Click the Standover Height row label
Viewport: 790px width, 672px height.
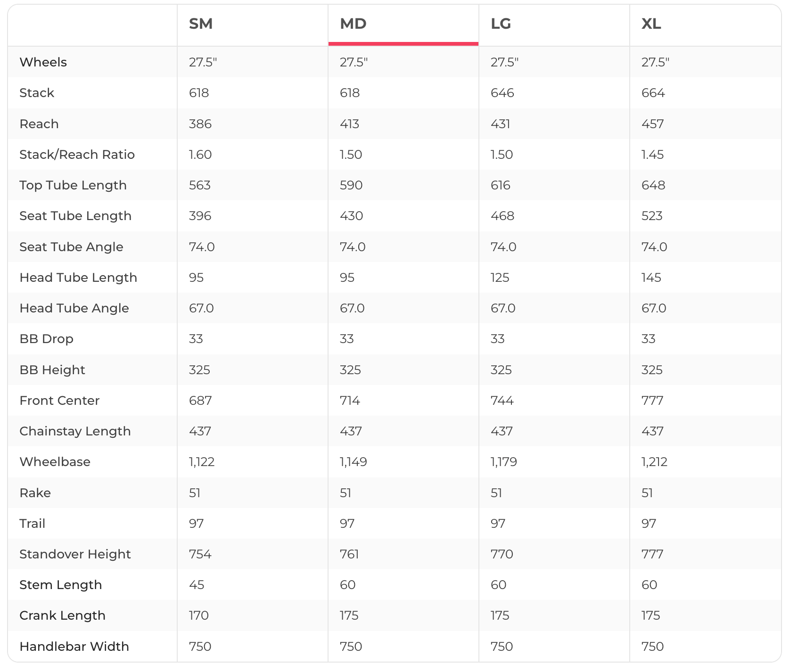[75, 554]
